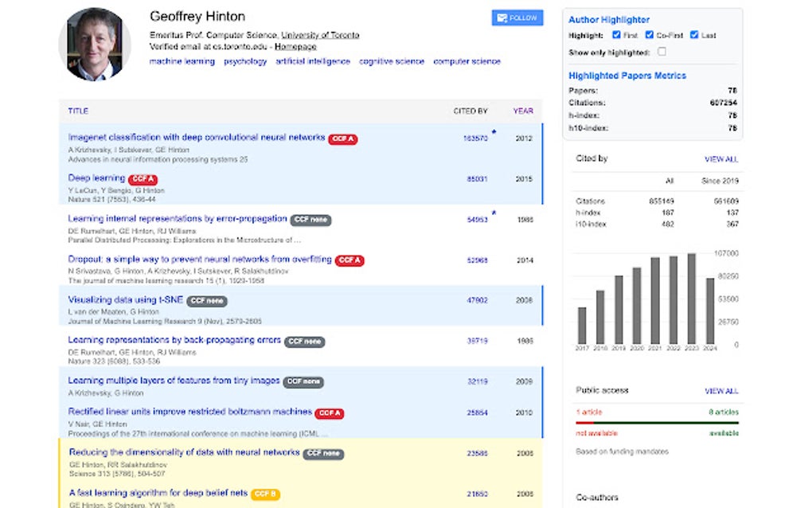Screen dimensions: 812x508
Task: Select the All citations tab
Action: 669,181
